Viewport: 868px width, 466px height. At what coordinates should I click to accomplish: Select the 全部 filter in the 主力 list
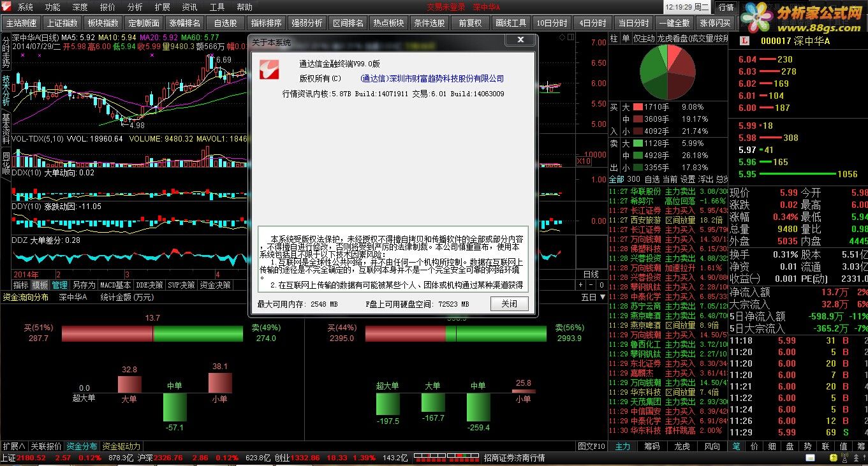pos(616,179)
